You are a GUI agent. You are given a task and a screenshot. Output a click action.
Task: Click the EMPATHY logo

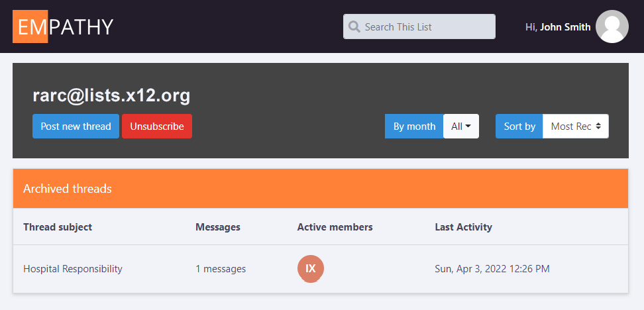[64, 26]
